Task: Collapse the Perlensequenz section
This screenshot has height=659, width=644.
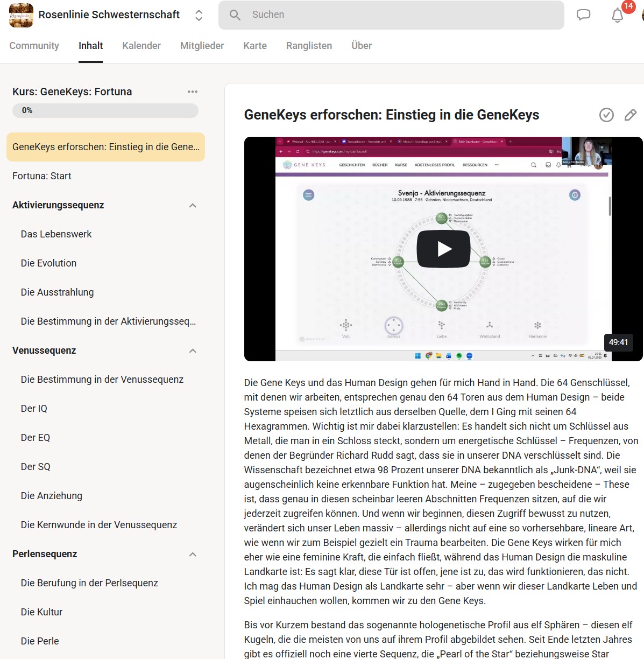Action: point(193,555)
